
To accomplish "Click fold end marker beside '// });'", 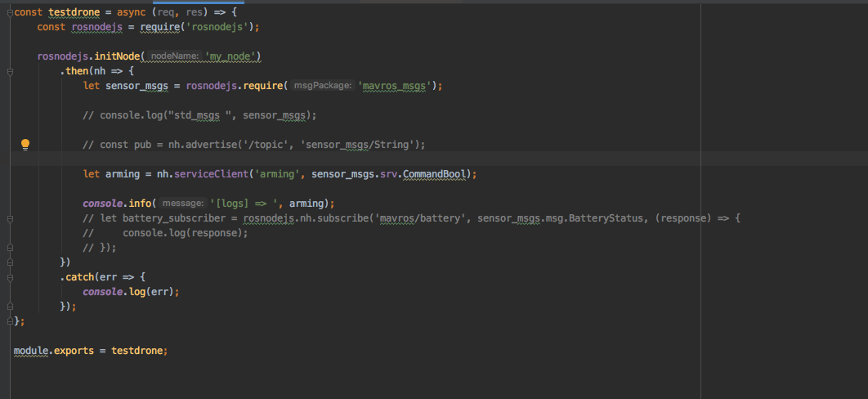I will coord(10,248).
